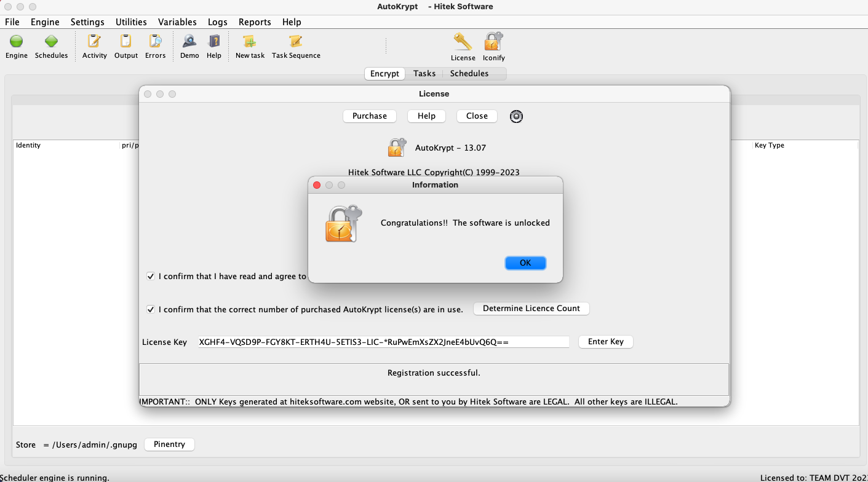
Task: Click the New task icon
Action: point(250,42)
